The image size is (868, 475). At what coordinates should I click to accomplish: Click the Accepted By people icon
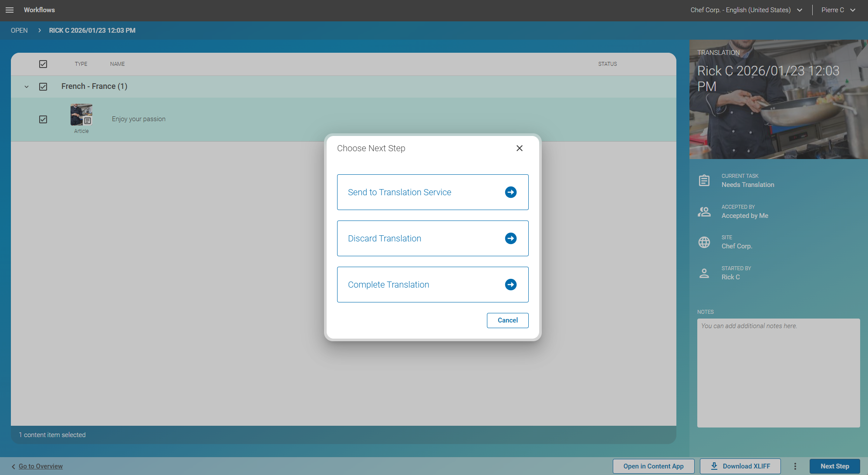(x=704, y=211)
